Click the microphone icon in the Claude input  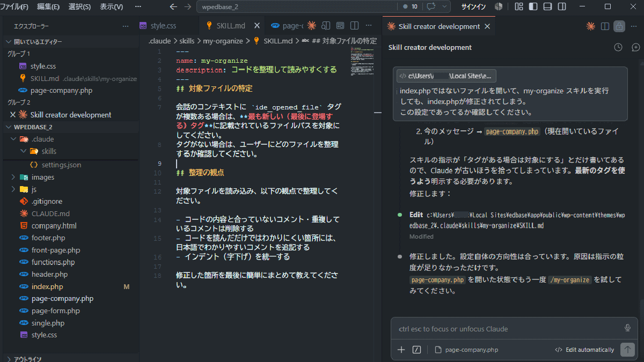click(627, 328)
